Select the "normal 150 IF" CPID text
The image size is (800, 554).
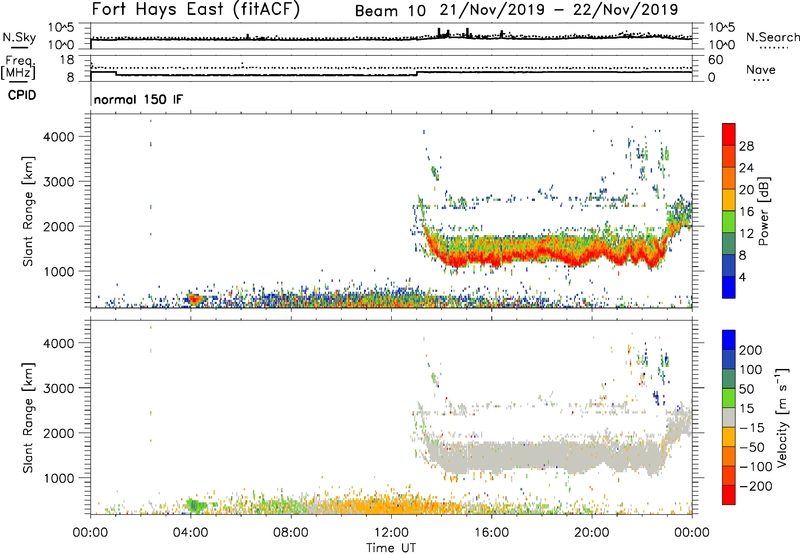(x=138, y=99)
